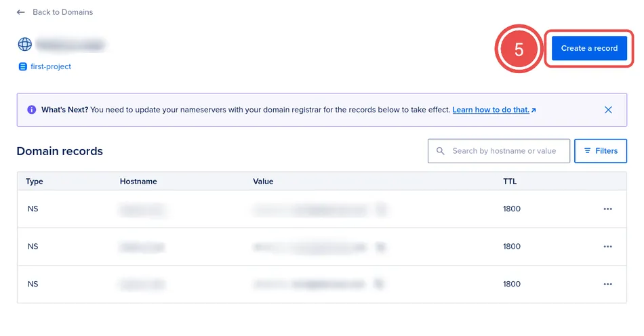The width and height of the screenshot is (644, 336).
Task: Open the more options menu for first NS record
Action: click(x=607, y=209)
